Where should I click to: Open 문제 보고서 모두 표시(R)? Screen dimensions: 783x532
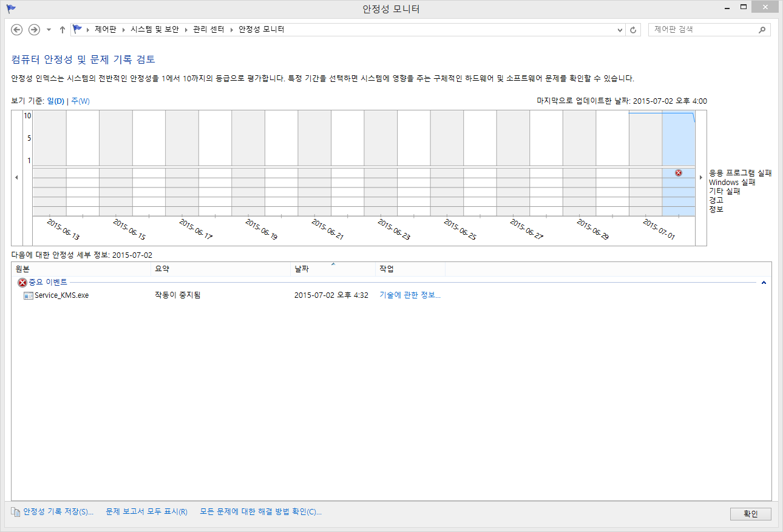point(146,512)
